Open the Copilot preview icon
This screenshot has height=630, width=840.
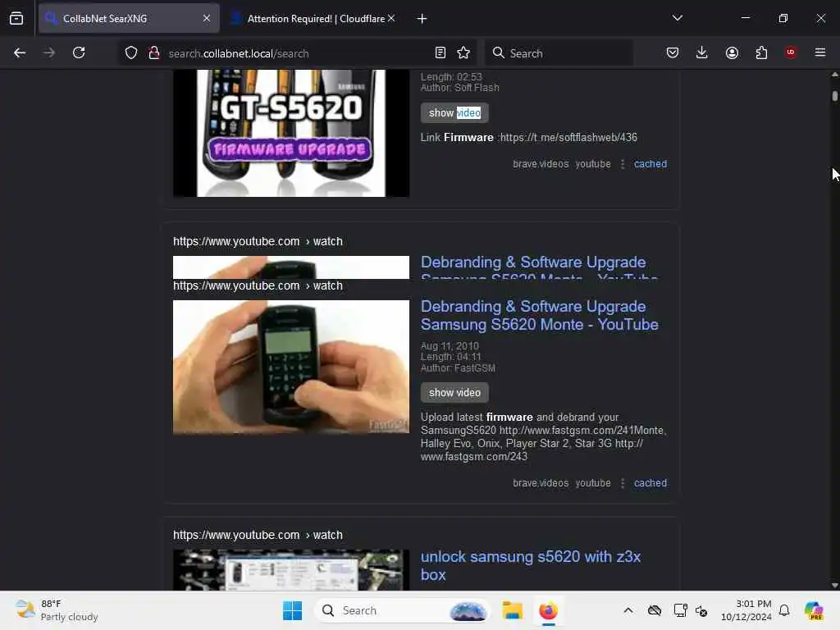(x=813, y=610)
